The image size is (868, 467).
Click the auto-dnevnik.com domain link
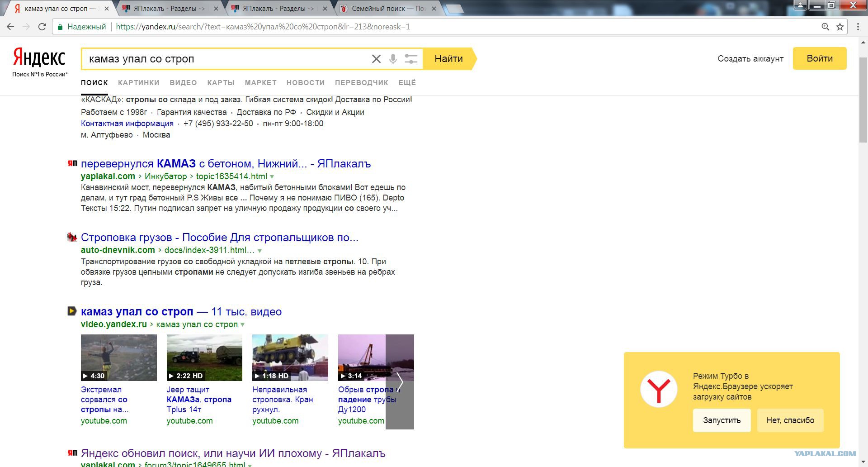(118, 250)
